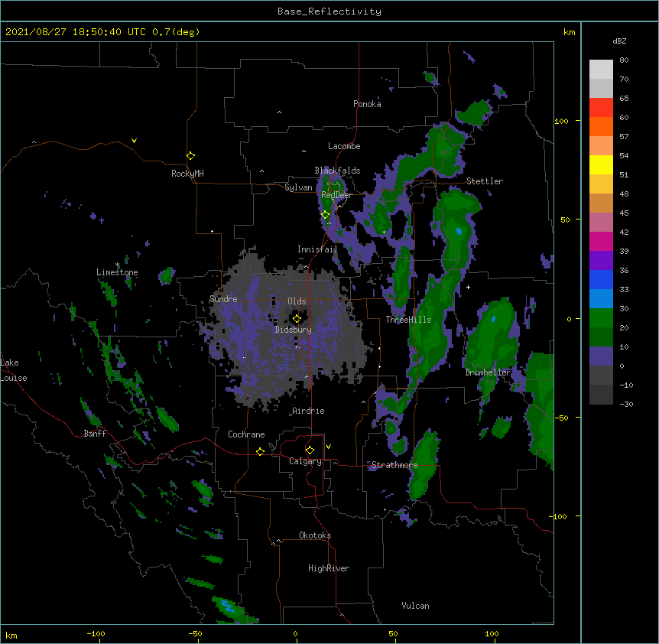Image resolution: width=659 pixels, height=644 pixels.
Task: Click the yellow V marker northwest of RockyMH
Action: pyautogui.click(x=134, y=141)
